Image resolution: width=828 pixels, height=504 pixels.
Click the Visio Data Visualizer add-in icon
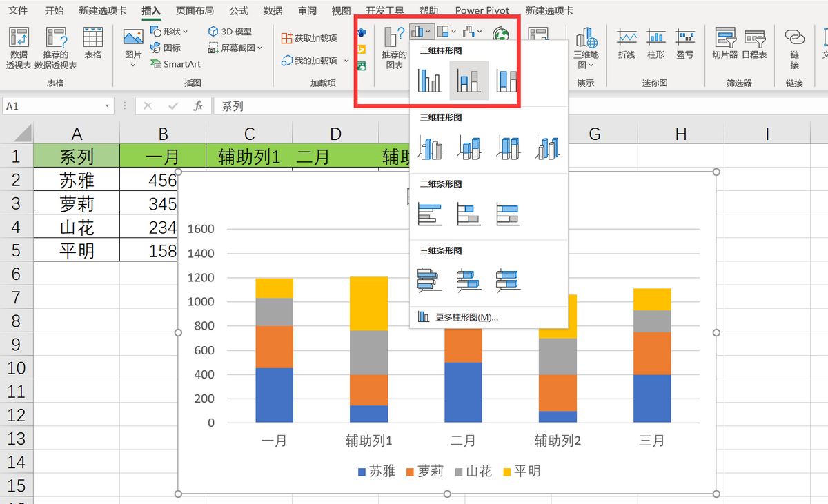pos(361,33)
